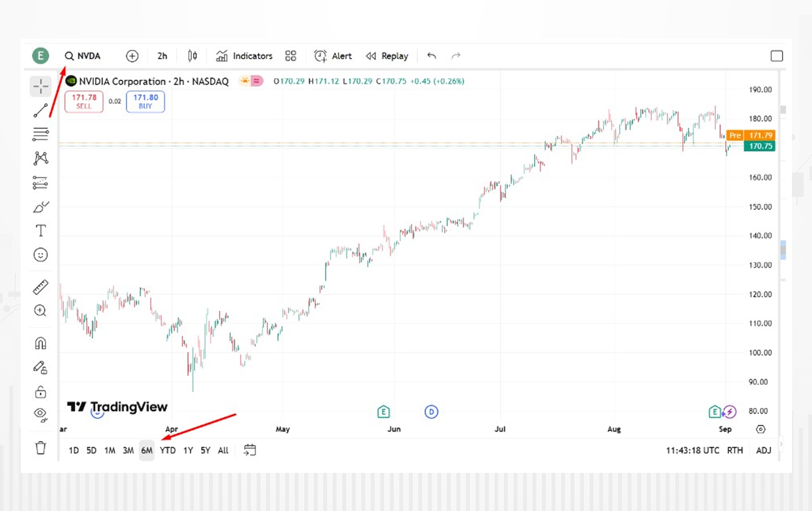Click the red 171.78 SELL button

pos(84,102)
